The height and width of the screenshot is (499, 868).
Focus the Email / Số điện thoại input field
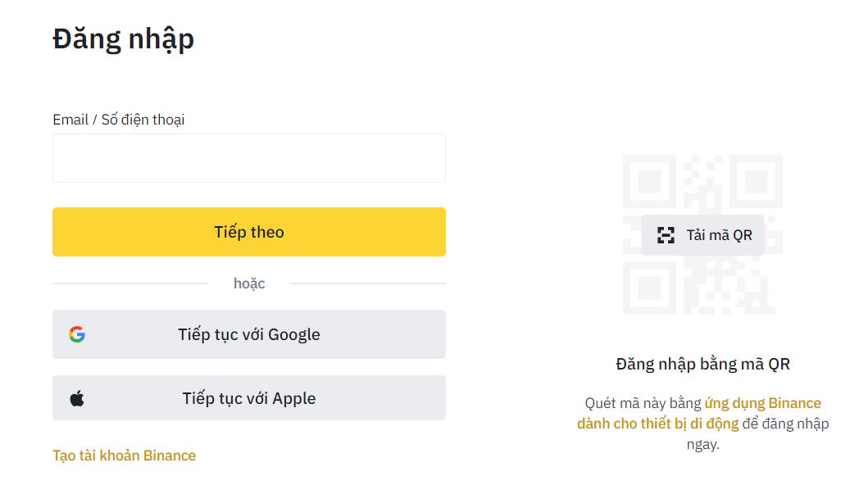pyautogui.click(x=249, y=158)
